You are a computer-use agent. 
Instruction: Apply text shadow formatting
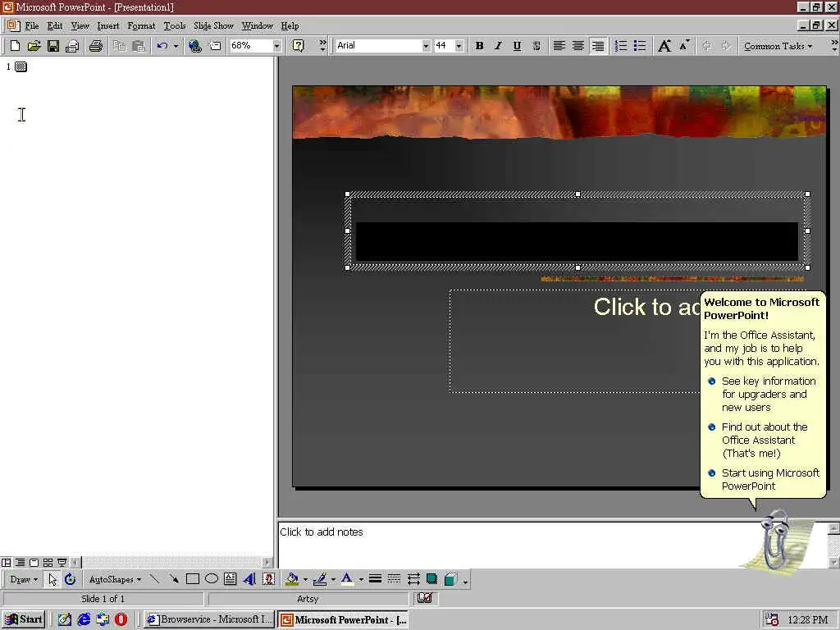[536, 46]
